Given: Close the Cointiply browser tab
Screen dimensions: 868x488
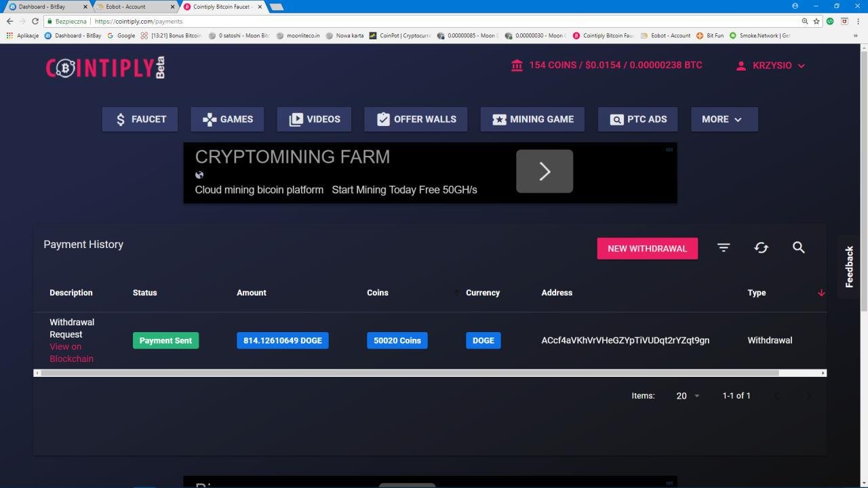Looking at the screenshot, I should click(260, 7).
